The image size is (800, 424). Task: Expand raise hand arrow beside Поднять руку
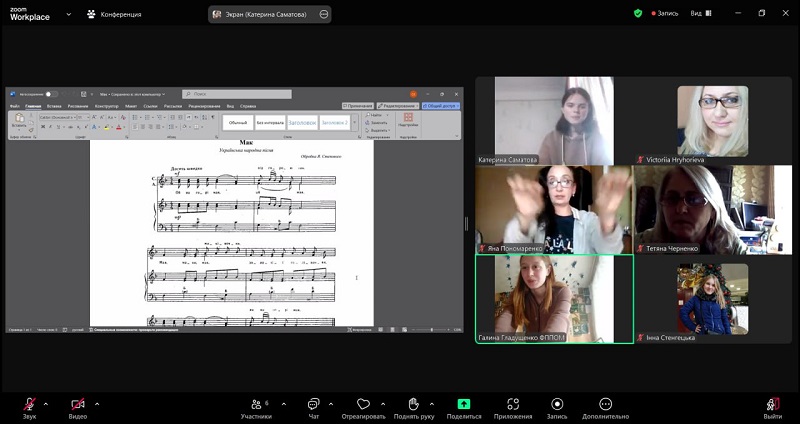click(432, 404)
